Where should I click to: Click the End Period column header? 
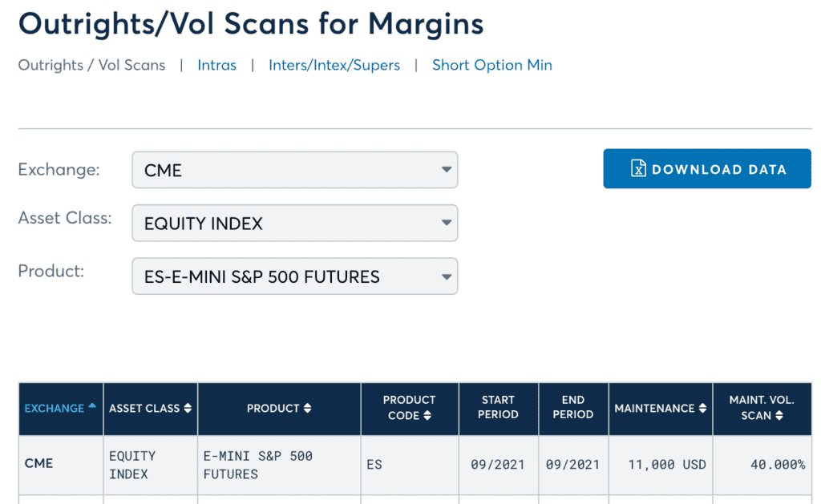pos(572,407)
